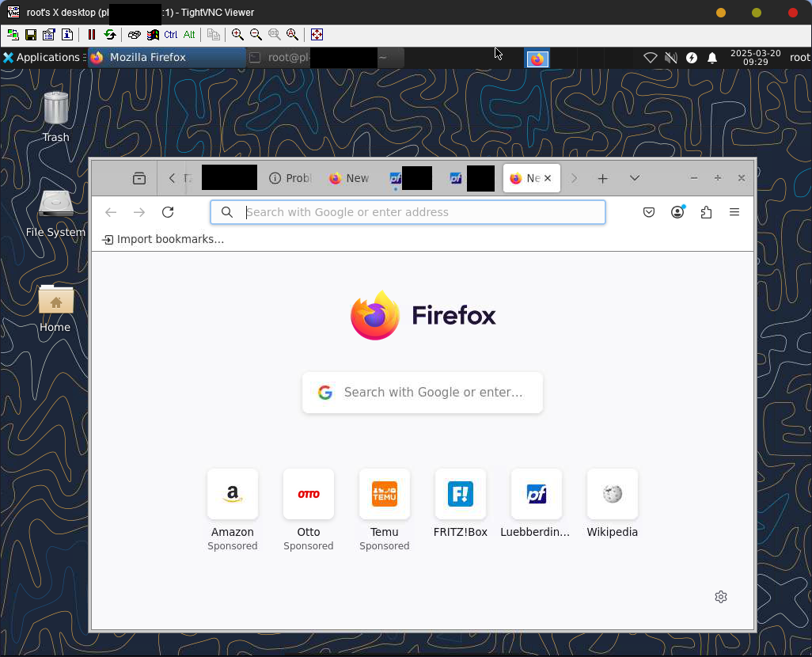Open the Firefox account profile icon
The width and height of the screenshot is (812, 657).
click(677, 212)
